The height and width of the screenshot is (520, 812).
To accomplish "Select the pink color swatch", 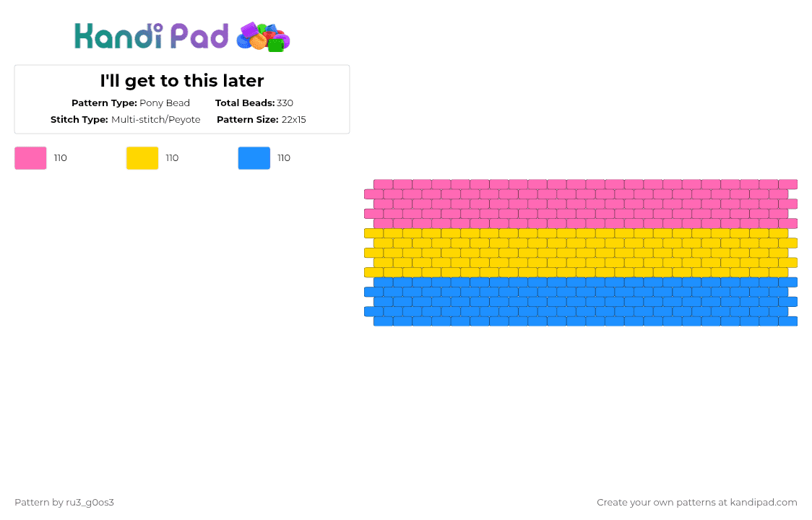I will tap(30, 158).
